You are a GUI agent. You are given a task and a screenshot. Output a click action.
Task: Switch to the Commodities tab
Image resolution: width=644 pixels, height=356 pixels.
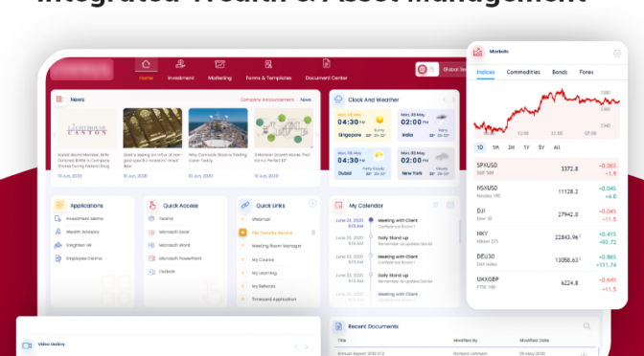523,72
